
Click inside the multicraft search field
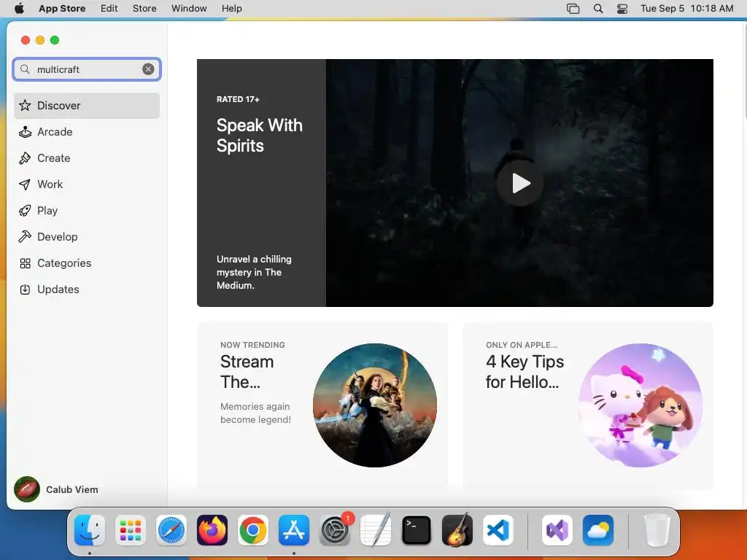(x=87, y=69)
